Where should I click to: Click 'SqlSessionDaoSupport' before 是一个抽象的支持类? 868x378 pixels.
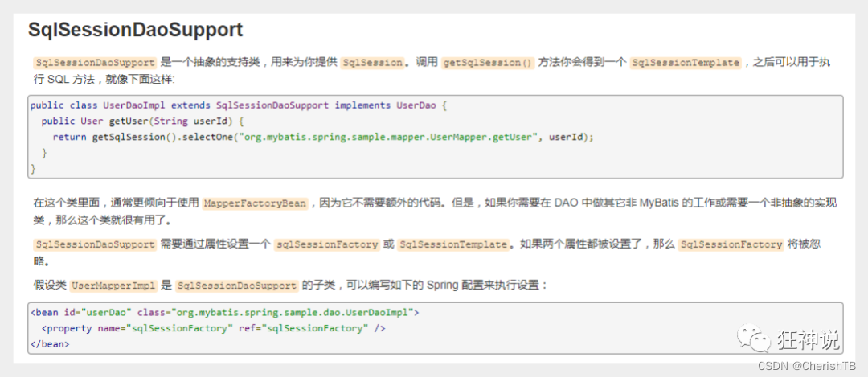click(x=95, y=63)
